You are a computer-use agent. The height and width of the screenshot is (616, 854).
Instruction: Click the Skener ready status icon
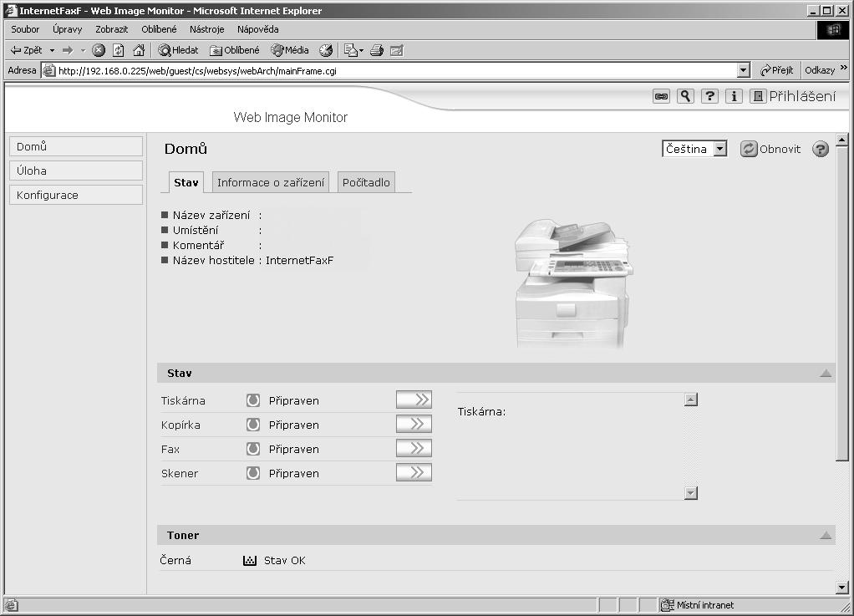point(252,473)
